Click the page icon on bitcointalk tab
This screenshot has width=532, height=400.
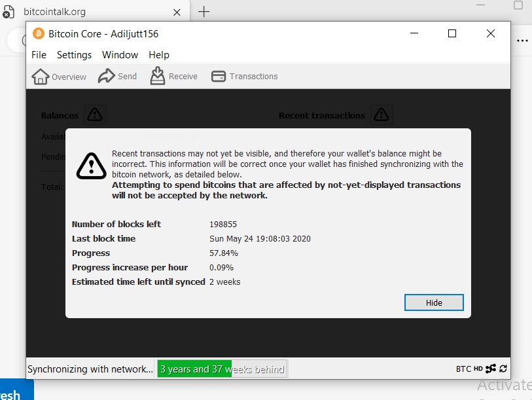point(8,12)
